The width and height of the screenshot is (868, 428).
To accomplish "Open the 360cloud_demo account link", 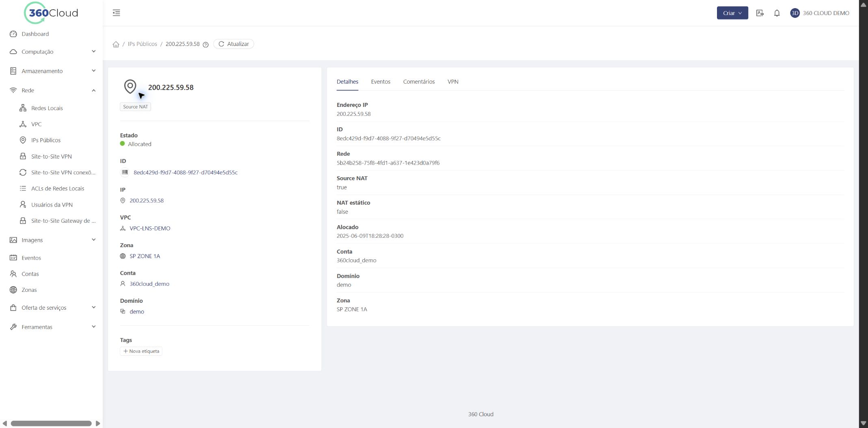I will pyautogui.click(x=149, y=284).
